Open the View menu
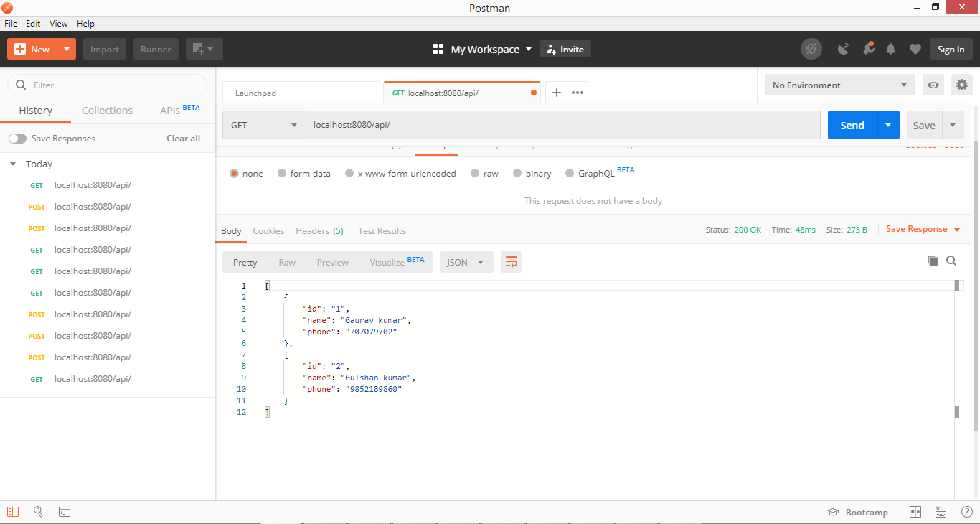Viewport: 980px width, 524px height. coord(59,24)
